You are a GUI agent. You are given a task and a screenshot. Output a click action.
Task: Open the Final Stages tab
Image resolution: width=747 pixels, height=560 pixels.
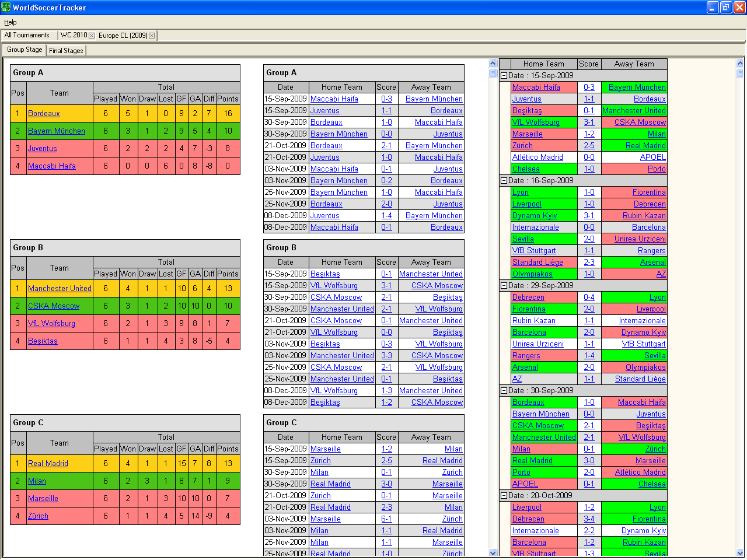66,51
